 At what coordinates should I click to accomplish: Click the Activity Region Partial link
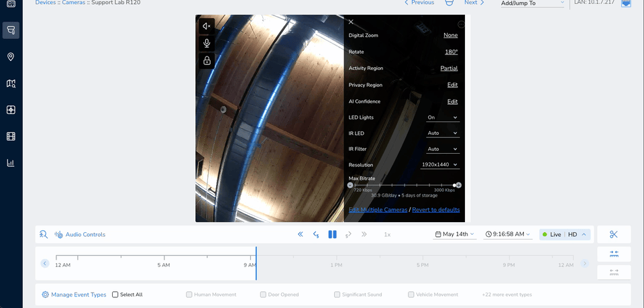tap(449, 68)
